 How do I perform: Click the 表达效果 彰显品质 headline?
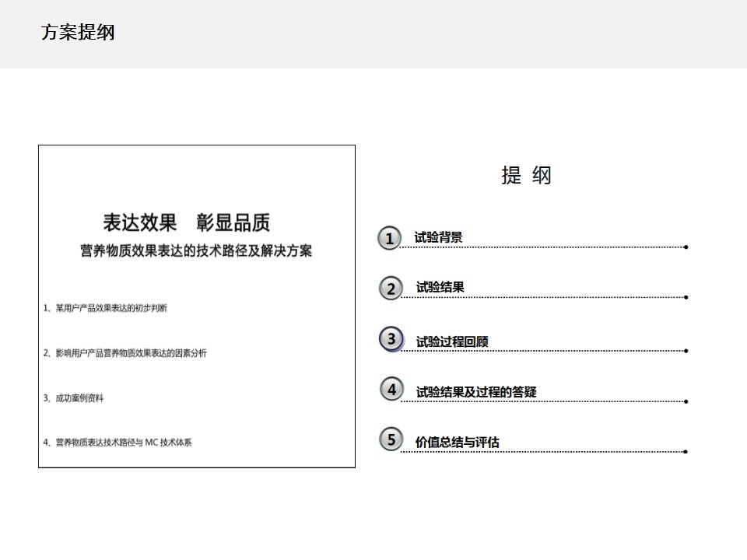[x=187, y=223]
